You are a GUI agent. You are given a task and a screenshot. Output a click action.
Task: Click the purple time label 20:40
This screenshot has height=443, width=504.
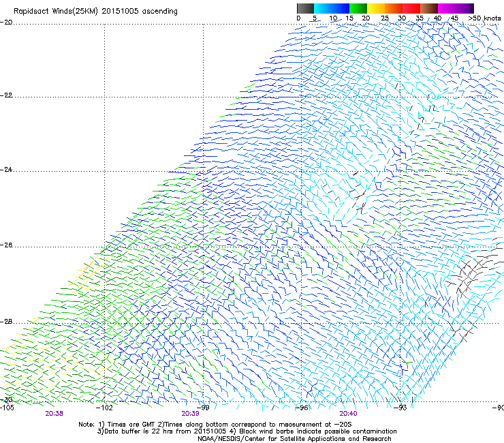[348, 414]
